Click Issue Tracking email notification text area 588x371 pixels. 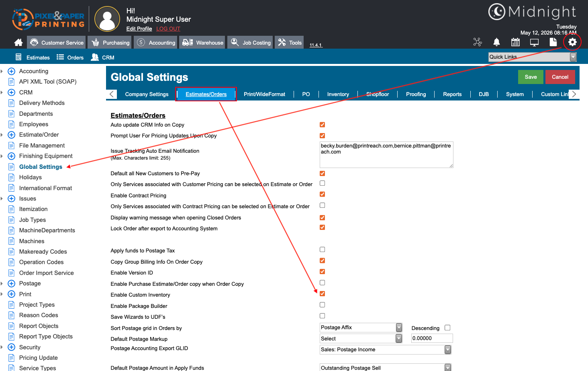[386, 154]
